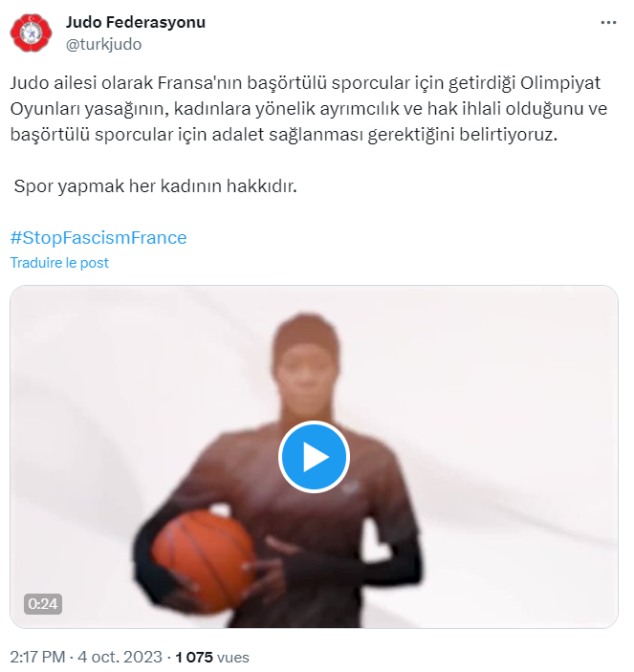This screenshot has height=672, width=634.
Task: Open the three-dot more options menu
Action: click(x=608, y=23)
